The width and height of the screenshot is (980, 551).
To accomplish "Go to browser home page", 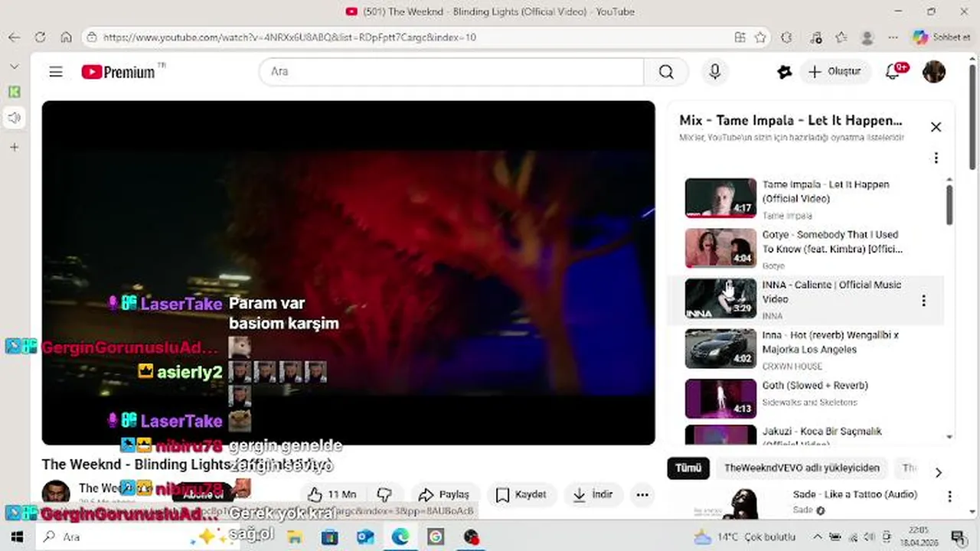I will [66, 37].
